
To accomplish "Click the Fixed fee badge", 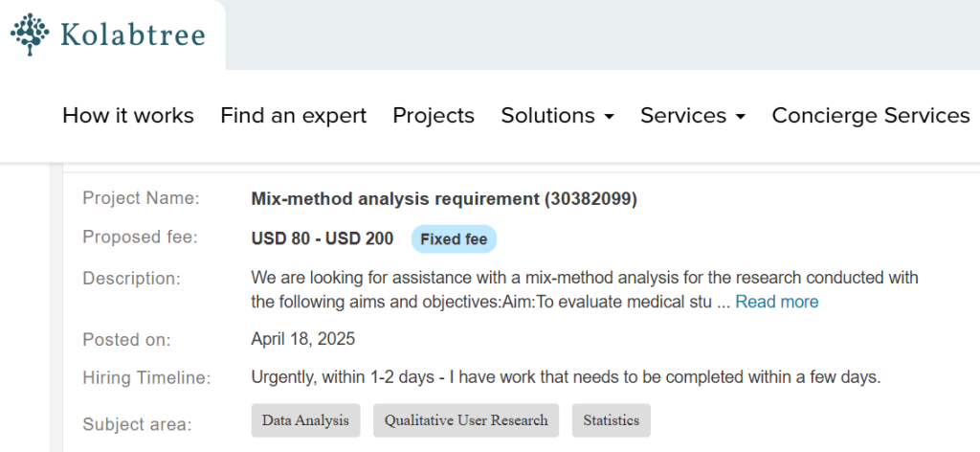I will coord(454,238).
